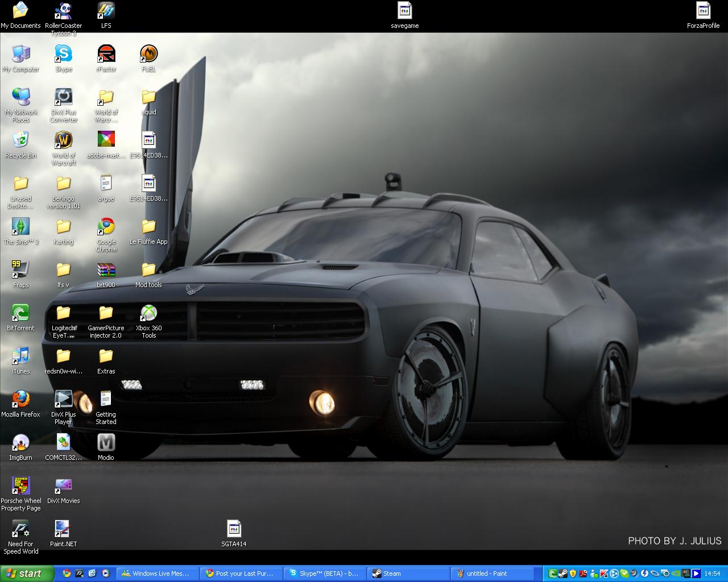Select the LFS desktop shortcut
The height and width of the screenshot is (582, 728).
point(106,15)
